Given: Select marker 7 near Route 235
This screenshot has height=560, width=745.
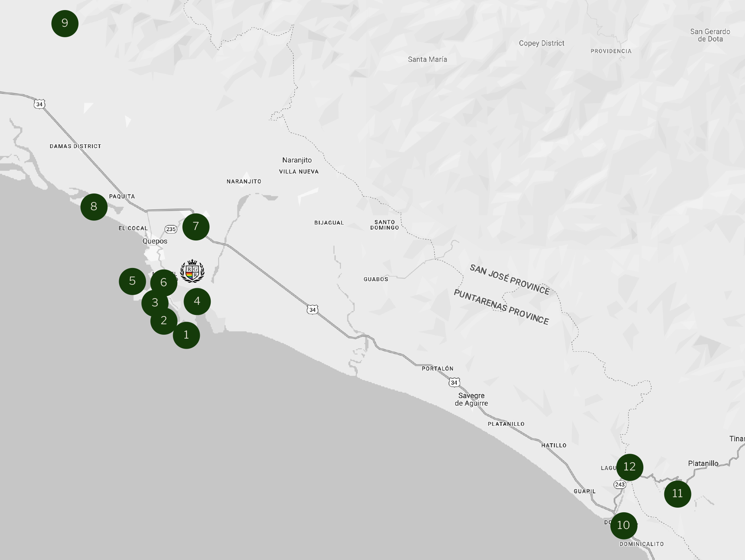Looking at the screenshot, I should [x=196, y=226].
